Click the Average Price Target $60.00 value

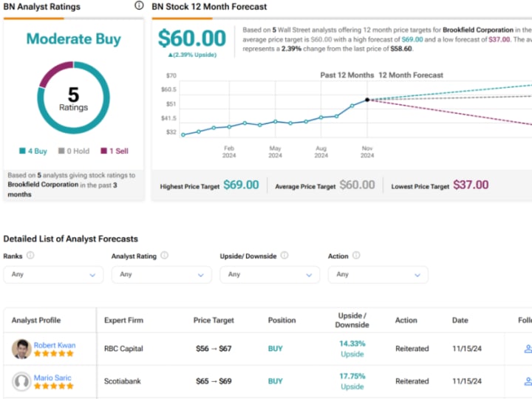[357, 185]
